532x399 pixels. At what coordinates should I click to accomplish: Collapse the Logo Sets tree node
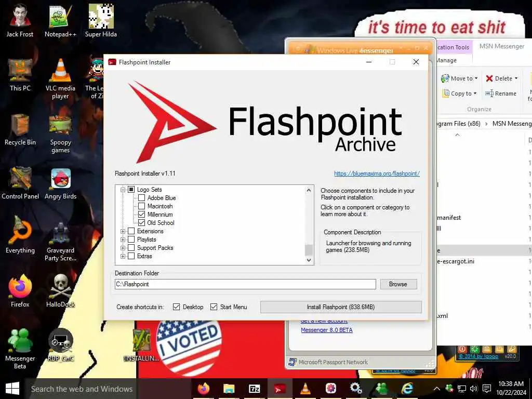(123, 190)
